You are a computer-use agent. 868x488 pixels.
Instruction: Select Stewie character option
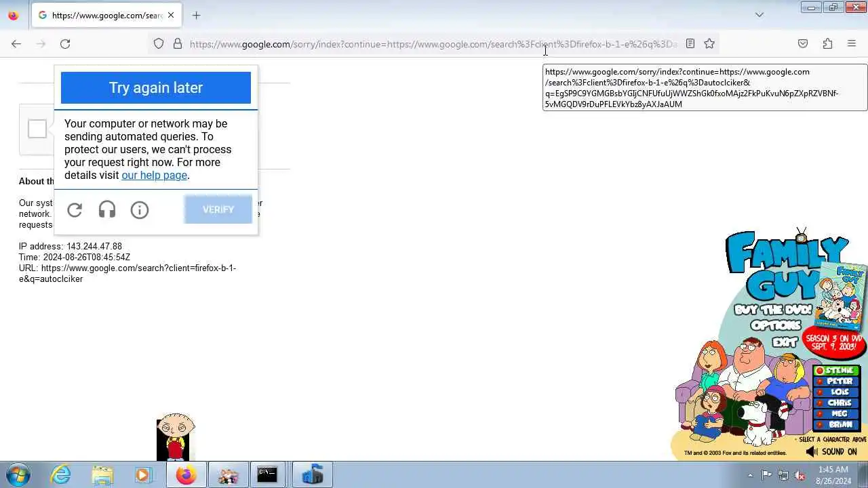[837, 371]
